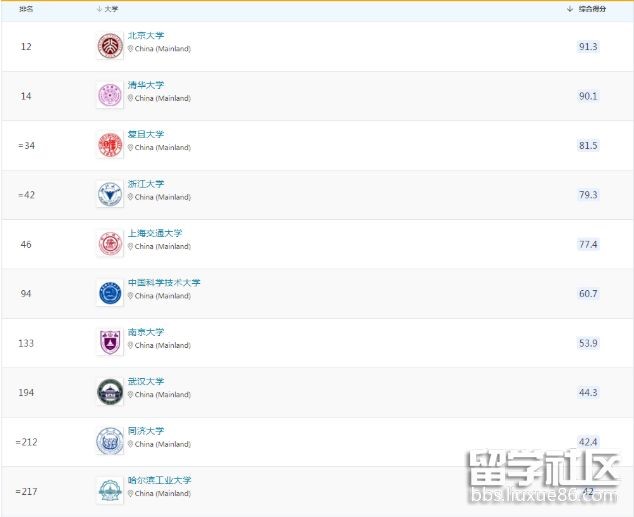Select the rank number 194

26,392
